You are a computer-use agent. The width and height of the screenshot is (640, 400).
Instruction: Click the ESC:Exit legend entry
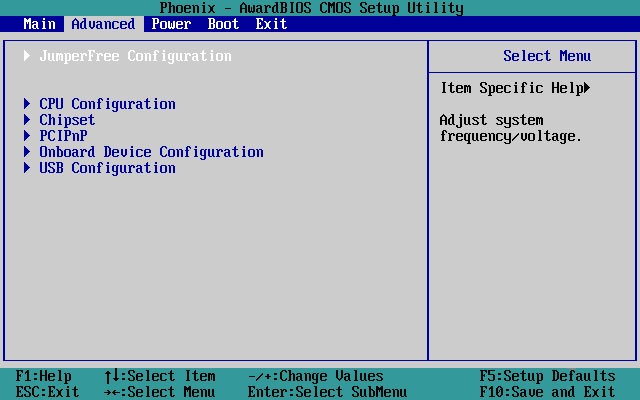(47, 392)
